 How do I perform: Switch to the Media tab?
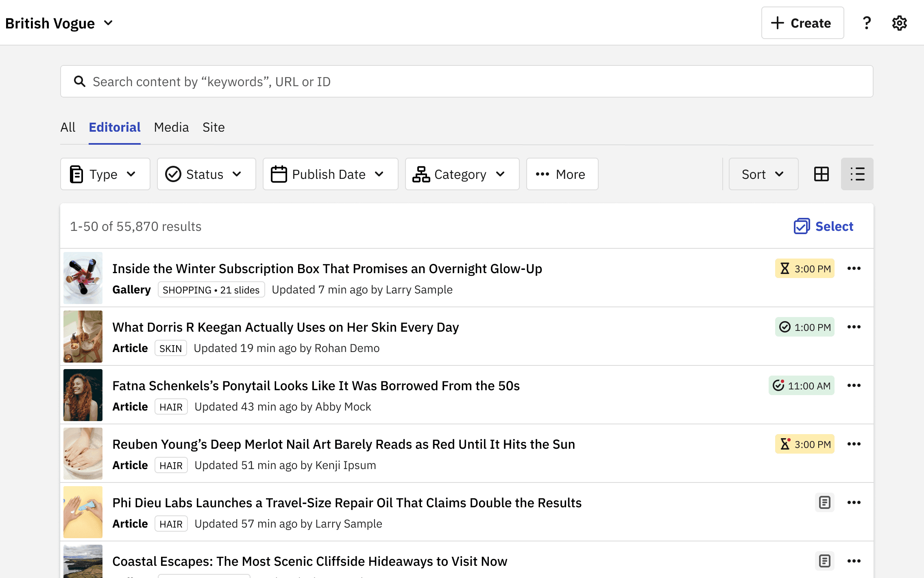(171, 127)
